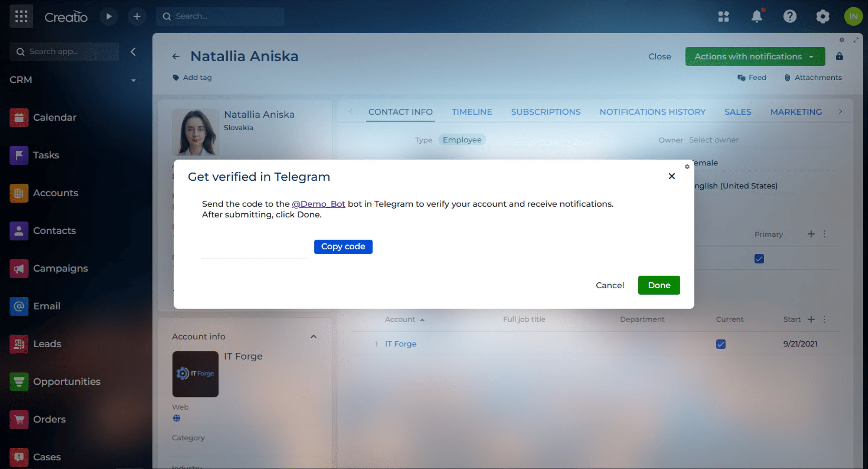Open system settings gear icon
Screen dimensions: 868x469
click(823, 17)
